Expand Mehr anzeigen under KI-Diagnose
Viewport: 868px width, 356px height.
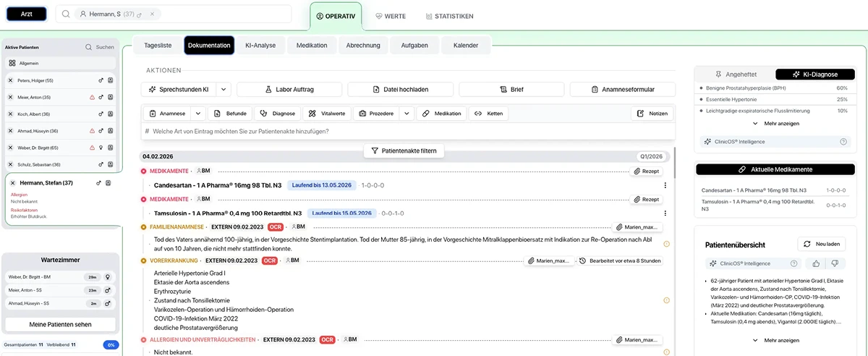click(776, 124)
